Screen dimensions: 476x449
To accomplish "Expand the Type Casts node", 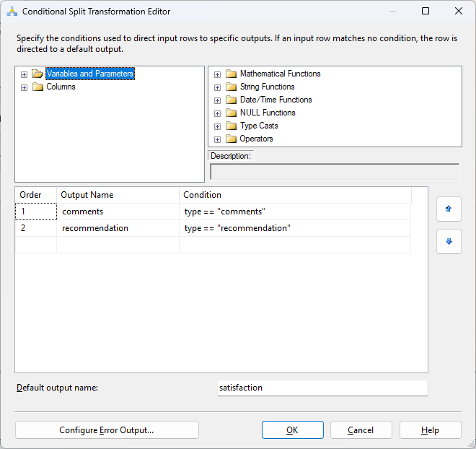I will [x=217, y=126].
